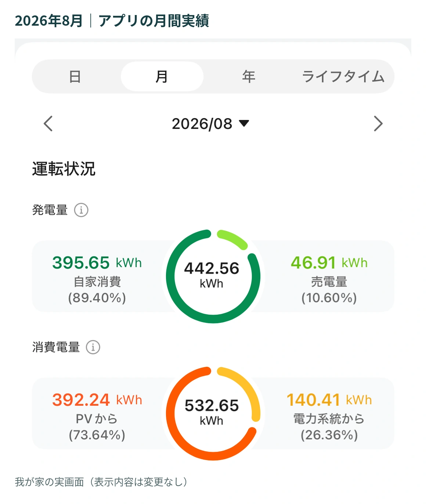Switch to the 日 (day) tab
This screenshot has height=504, width=426.
75,77
